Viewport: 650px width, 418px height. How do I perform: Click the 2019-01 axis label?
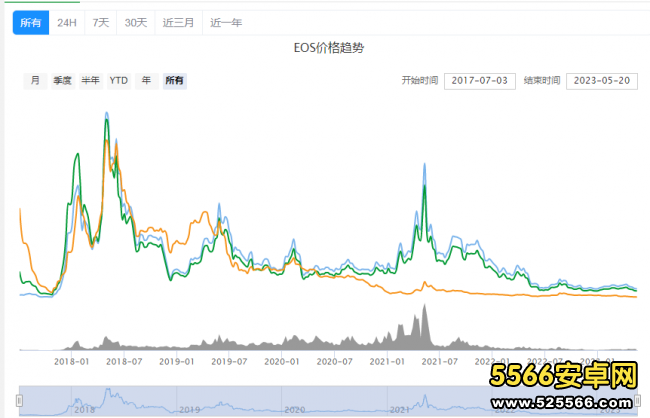coord(177,362)
